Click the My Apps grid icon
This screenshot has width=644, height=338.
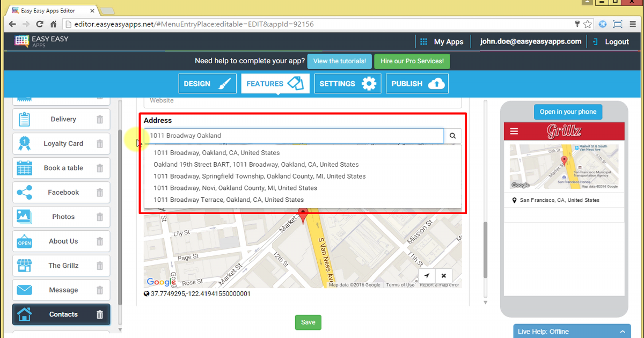(423, 41)
